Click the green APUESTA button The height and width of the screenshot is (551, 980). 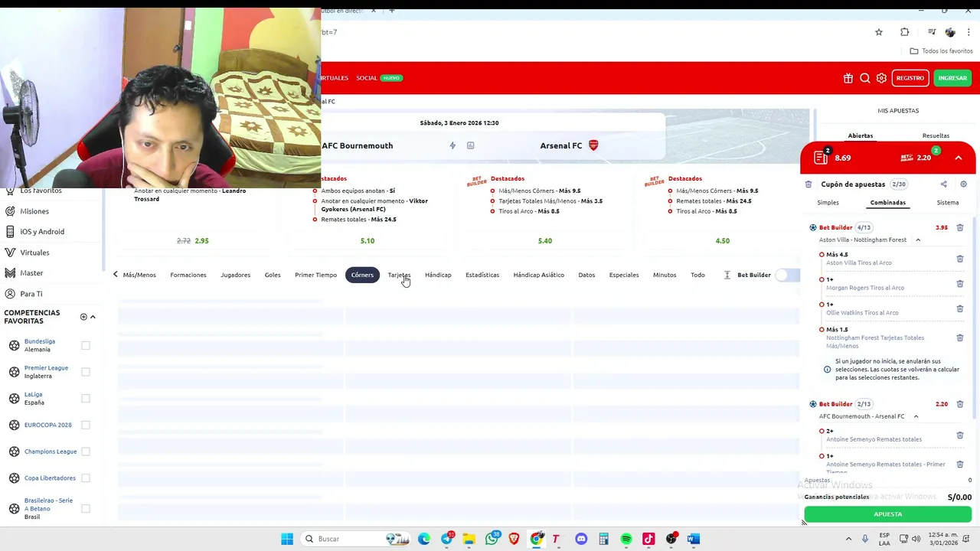(888, 514)
